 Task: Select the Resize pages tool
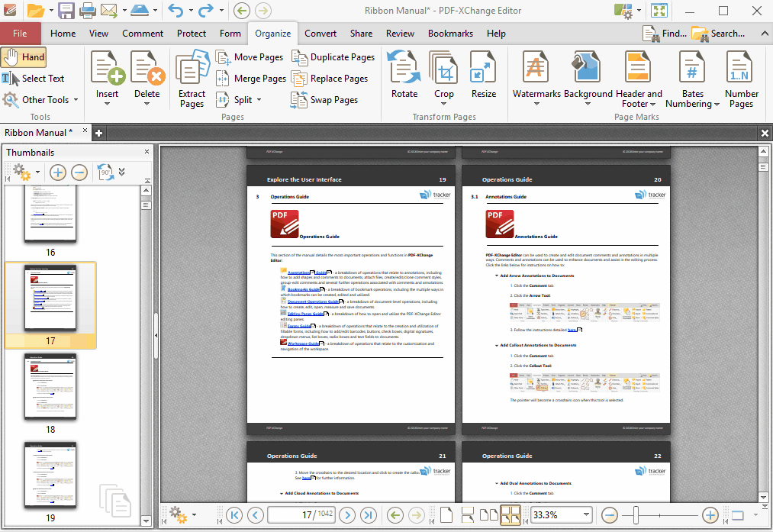pos(483,76)
